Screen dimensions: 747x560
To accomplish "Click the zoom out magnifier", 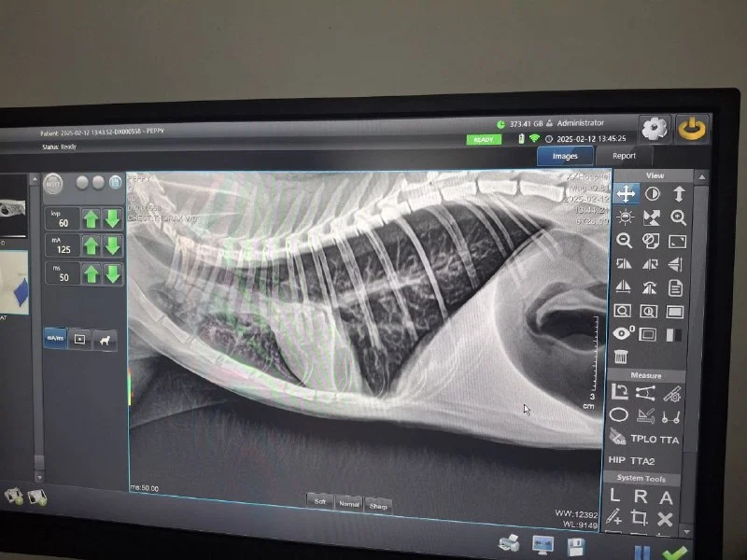I will click(x=625, y=241).
